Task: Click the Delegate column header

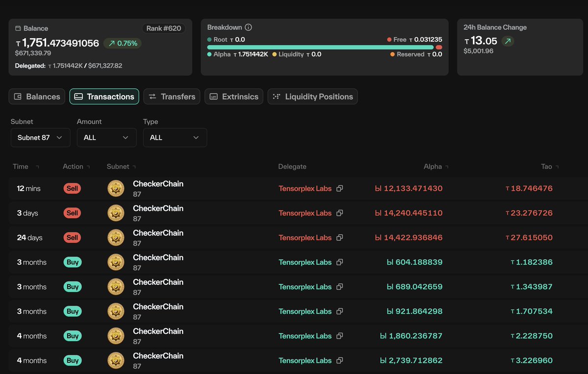Action: tap(292, 167)
